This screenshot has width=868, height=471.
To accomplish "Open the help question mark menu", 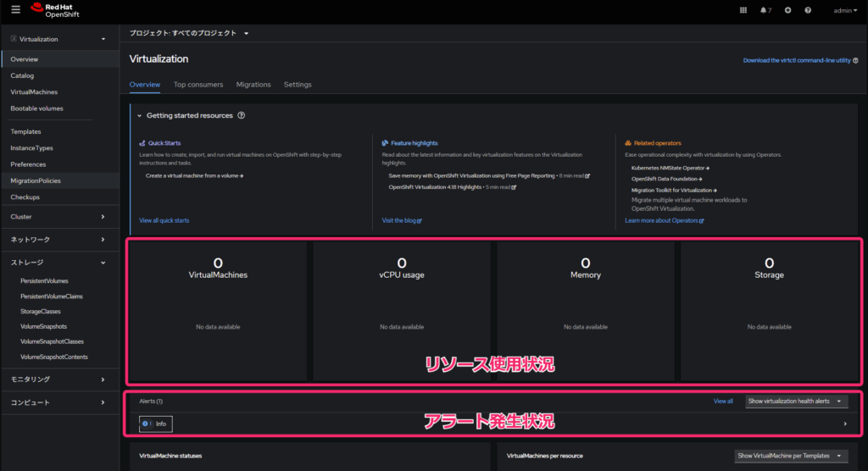I will [808, 10].
